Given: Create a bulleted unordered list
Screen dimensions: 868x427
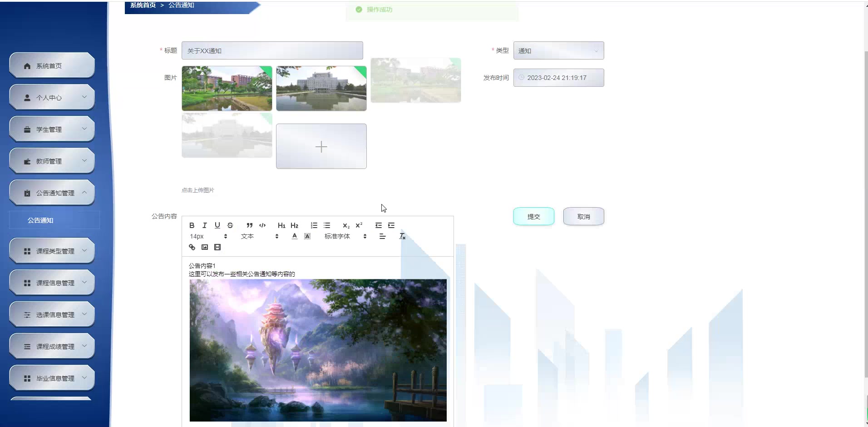Looking at the screenshot, I should tap(327, 225).
